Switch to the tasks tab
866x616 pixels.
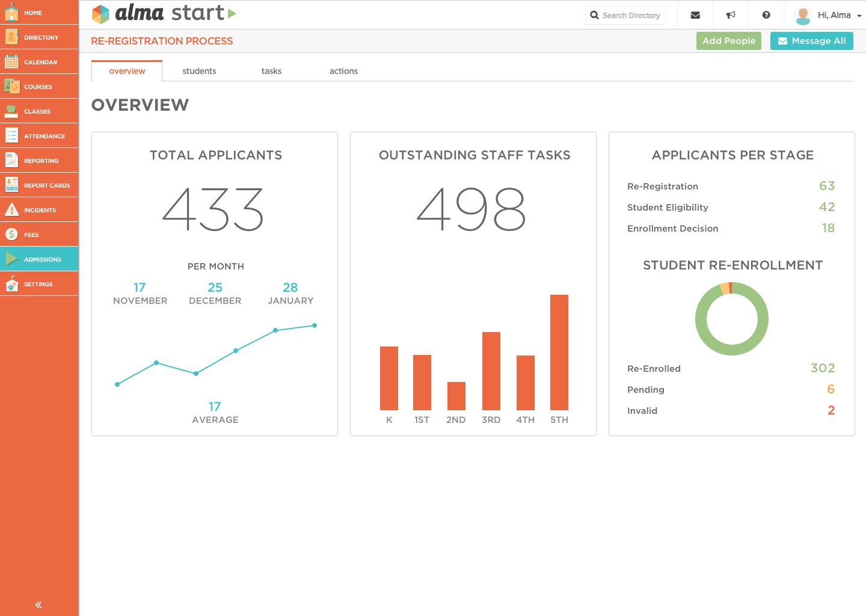(x=271, y=71)
